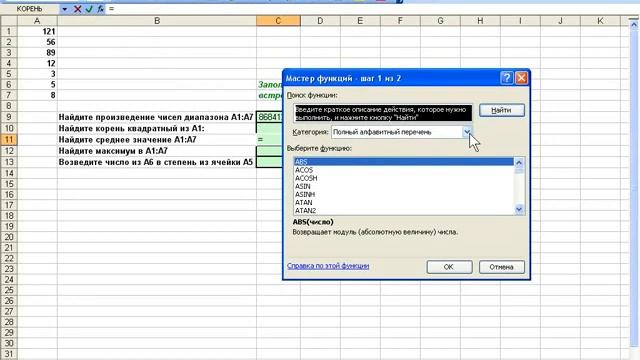Image resolution: width=640 pixels, height=360 pixels.
Task: Select column C header
Action: tap(278, 21)
